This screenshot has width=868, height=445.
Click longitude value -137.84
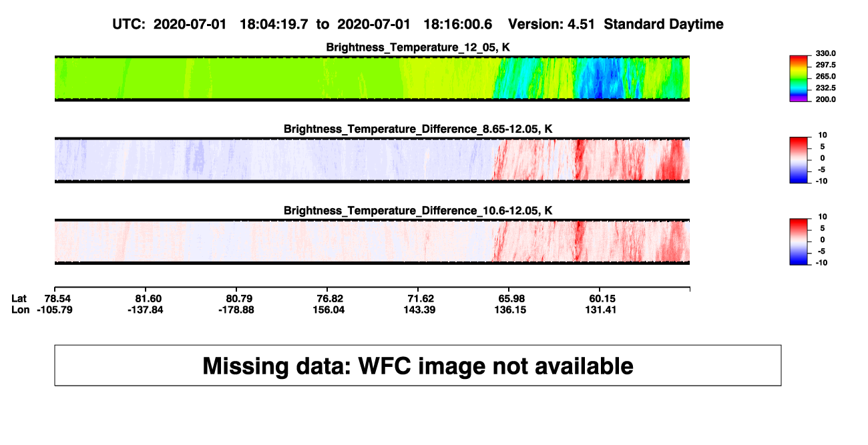click(146, 310)
